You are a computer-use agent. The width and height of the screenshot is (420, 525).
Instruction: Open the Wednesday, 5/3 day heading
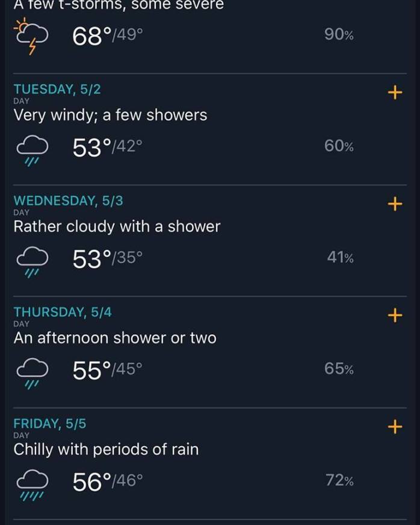tap(68, 200)
